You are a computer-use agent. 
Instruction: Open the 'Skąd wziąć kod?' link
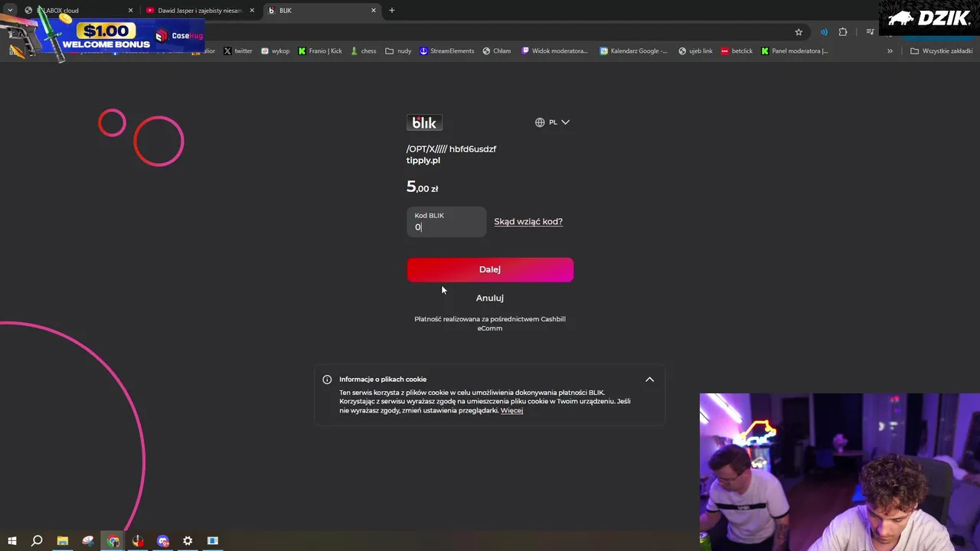click(x=528, y=222)
